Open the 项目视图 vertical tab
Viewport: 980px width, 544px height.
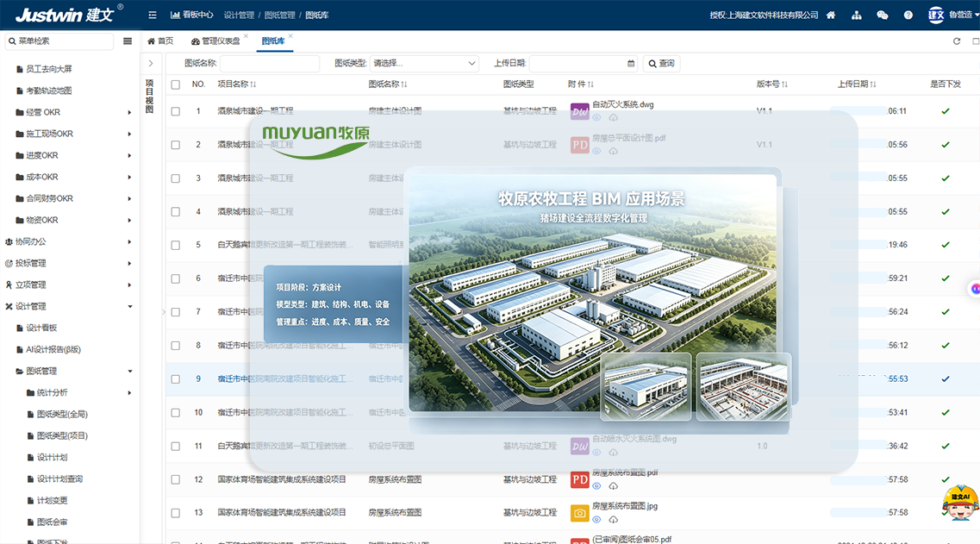[149, 97]
